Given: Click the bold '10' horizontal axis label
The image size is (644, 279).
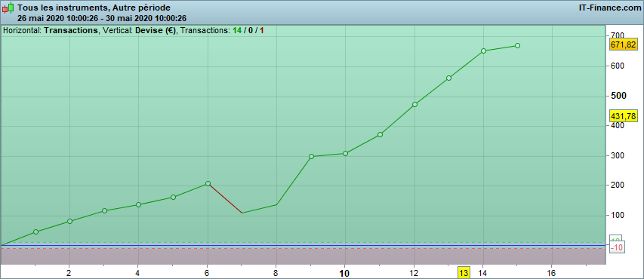Looking at the screenshot, I should tap(344, 273).
